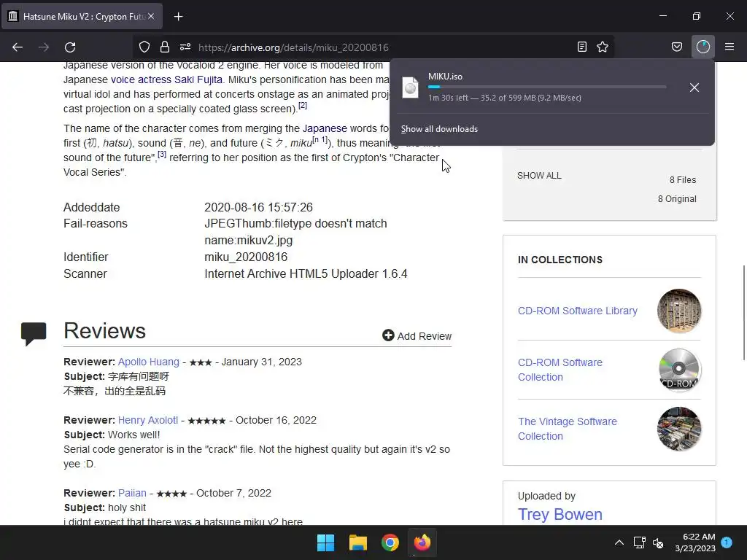Follow the Saki Fujita link
This screenshot has width=747, height=560.
(198, 79)
